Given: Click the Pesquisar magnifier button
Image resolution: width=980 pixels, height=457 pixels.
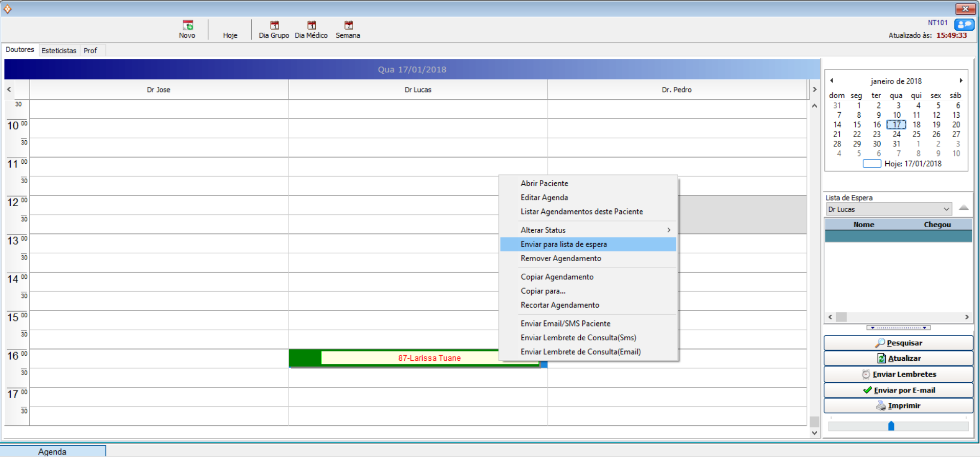Looking at the screenshot, I should pyautogui.click(x=898, y=343).
